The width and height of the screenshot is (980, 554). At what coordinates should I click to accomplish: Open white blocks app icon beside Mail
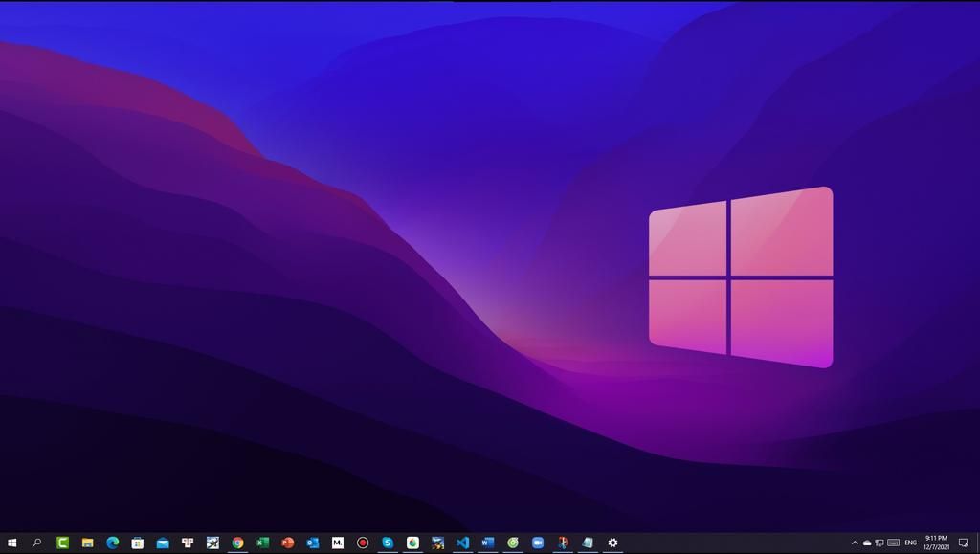[188, 543]
